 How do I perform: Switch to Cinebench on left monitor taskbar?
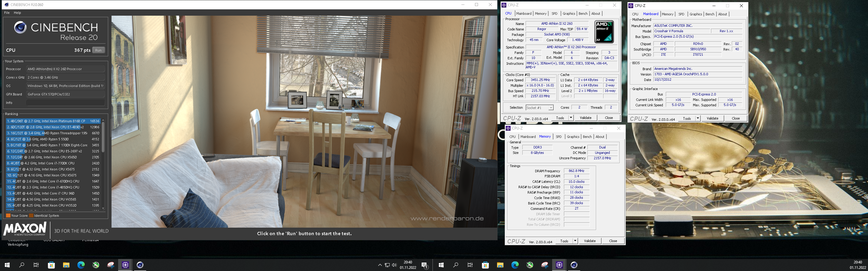[140, 265]
